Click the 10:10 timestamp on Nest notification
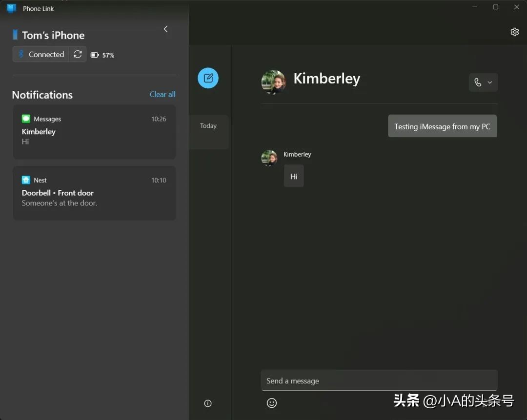The height and width of the screenshot is (420, 527). pyautogui.click(x=159, y=180)
